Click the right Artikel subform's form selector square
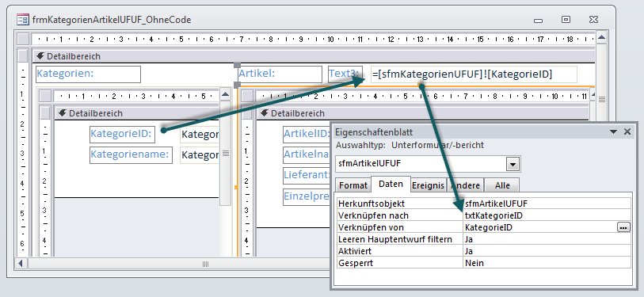The image size is (644, 297). click(247, 96)
